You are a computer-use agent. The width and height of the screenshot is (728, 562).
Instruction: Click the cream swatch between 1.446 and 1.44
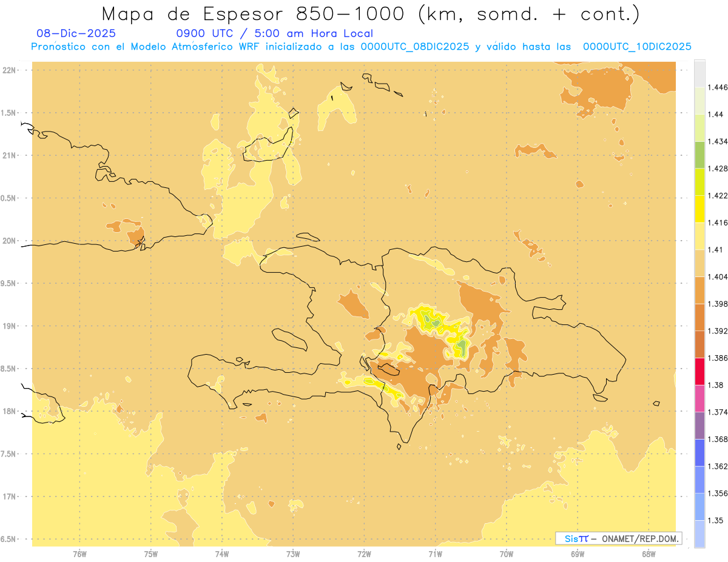pyautogui.click(x=699, y=101)
